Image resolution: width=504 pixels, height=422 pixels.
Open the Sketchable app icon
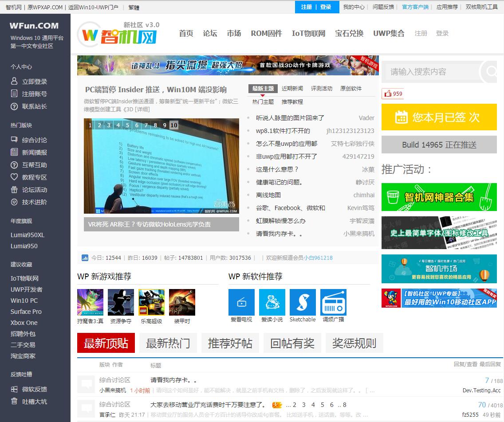(x=303, y=302)
